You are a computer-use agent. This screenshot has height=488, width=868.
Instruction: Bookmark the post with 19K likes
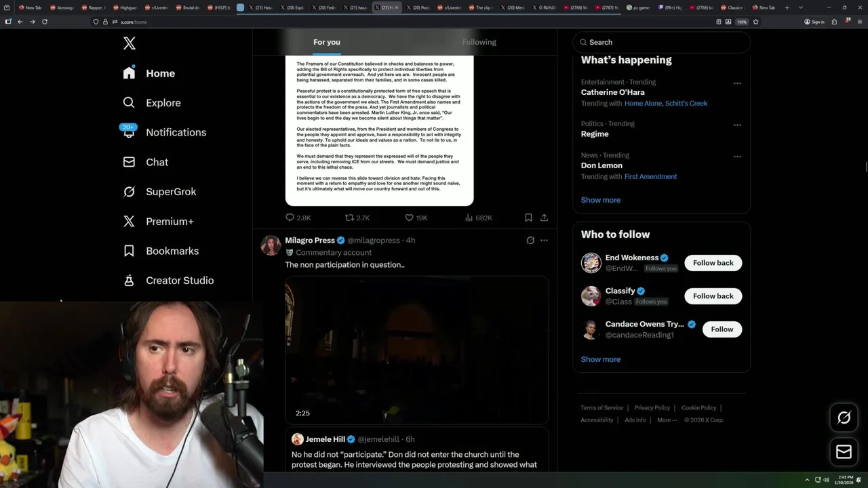click(x=528, y=218)
